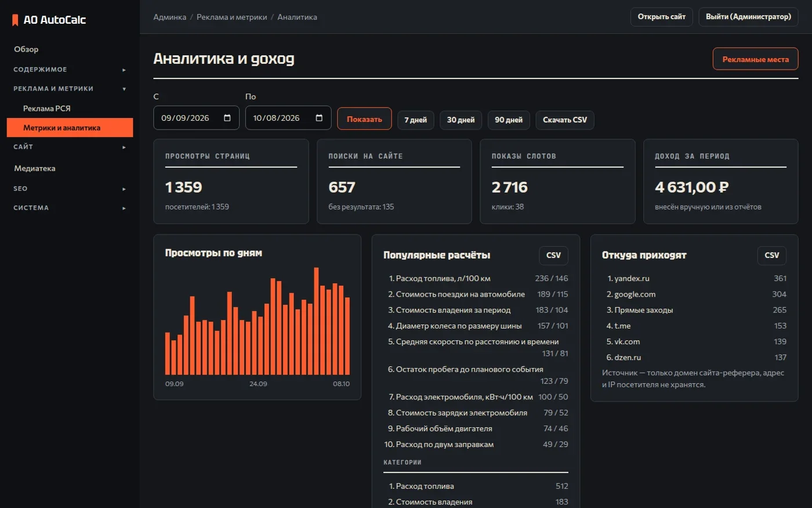The height and width of the screenshot is (508, 812).
Task: Select the 7 дней range
Action: (x=415, y=120)
